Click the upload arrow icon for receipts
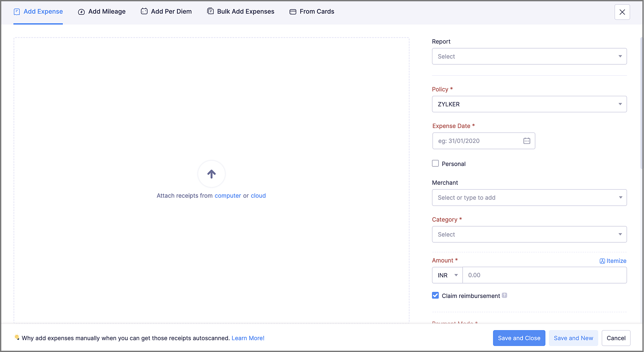The width and height of the screenshot is (644, 352). click(x=211, y=174)
